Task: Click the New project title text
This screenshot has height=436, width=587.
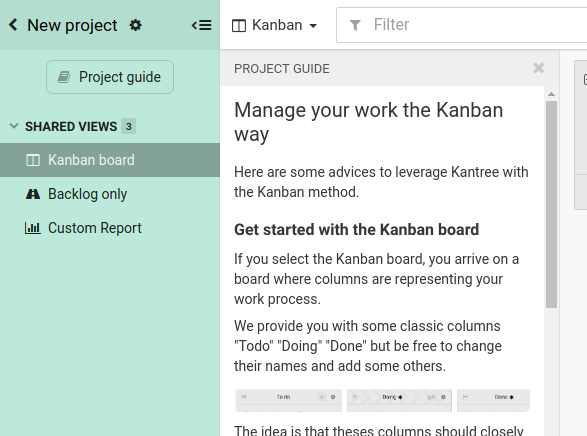Action: (x=72, y=25)
